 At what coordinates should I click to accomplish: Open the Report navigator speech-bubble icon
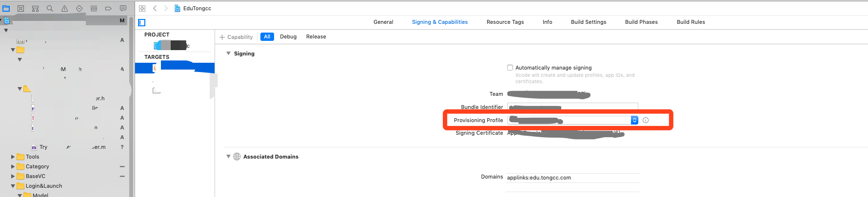123,8
